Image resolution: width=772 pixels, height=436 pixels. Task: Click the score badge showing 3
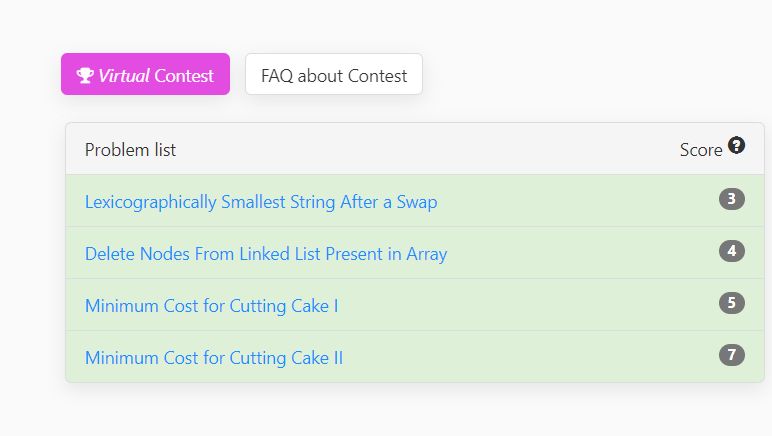click(732, 199)
